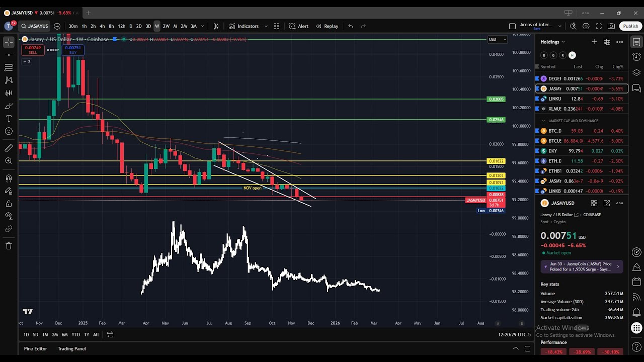
Task: Create an Alert
Action: pyautogui.click(x=298, y=26)
